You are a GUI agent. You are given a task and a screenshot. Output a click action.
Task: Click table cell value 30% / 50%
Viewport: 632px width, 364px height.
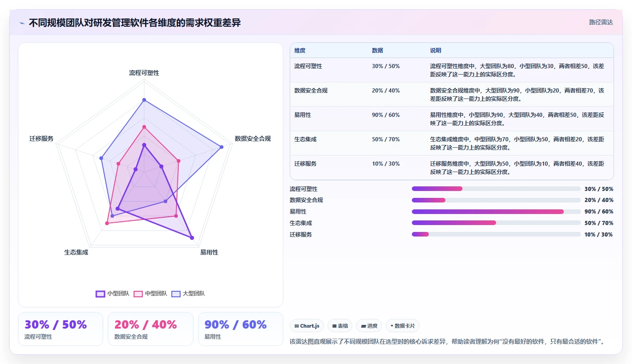(386, 66)
